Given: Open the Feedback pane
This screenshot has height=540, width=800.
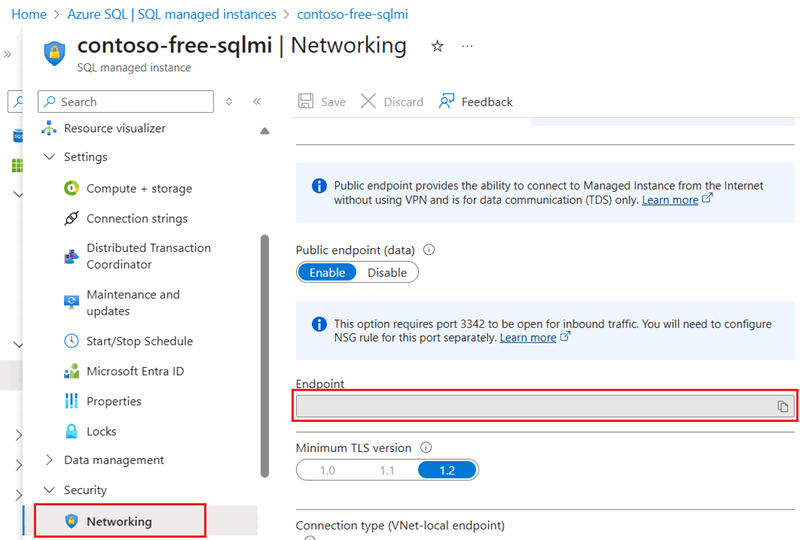Looking at the screenshot, I should (x=476, y=102).
